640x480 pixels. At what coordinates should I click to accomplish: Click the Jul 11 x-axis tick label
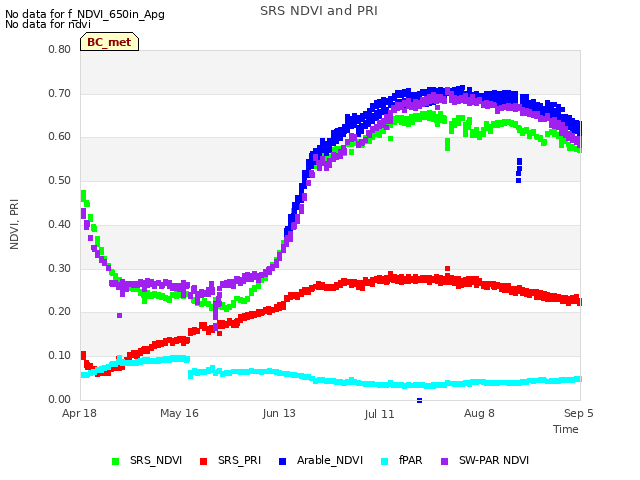[380, 414]
